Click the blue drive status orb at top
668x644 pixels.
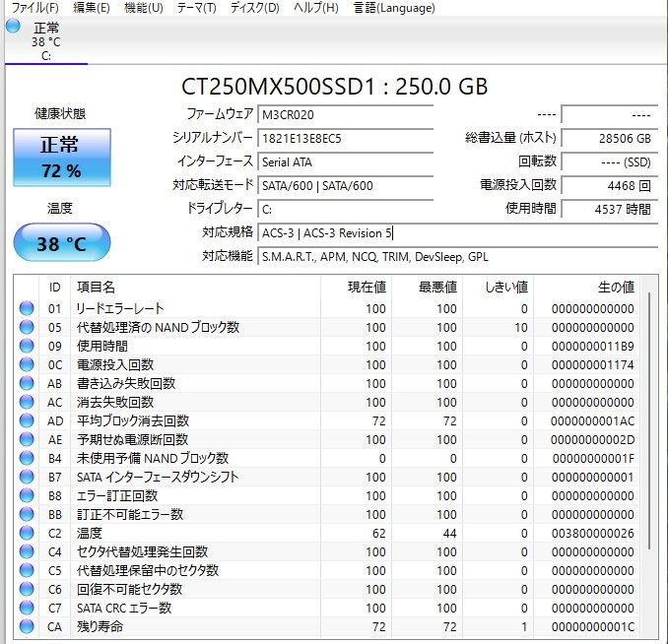click(x=13, y=27)
